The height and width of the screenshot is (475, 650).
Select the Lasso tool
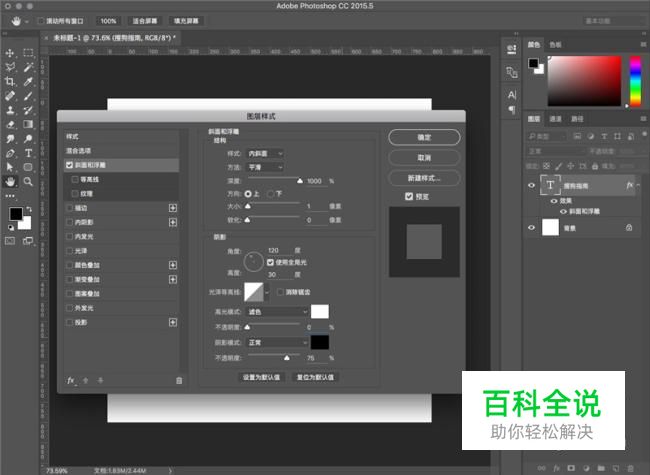[x=10, y=67]
